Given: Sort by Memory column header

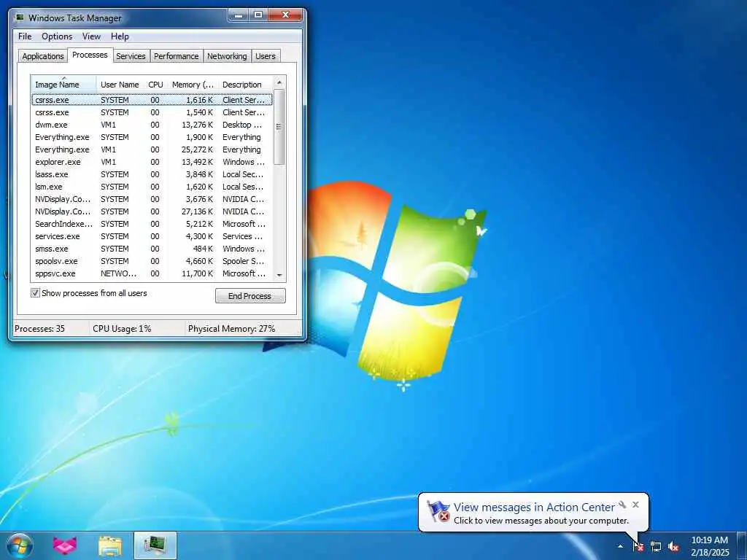Looking at the screenshot, I should click(x=193, y=85).
